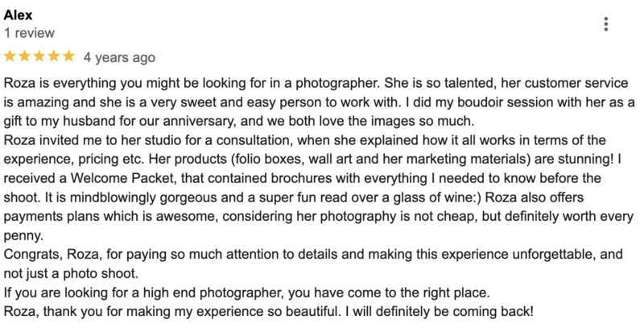The image size is (644, 328).
Task: Open reviewer Alex's profile name
Action: click(18, 15)
